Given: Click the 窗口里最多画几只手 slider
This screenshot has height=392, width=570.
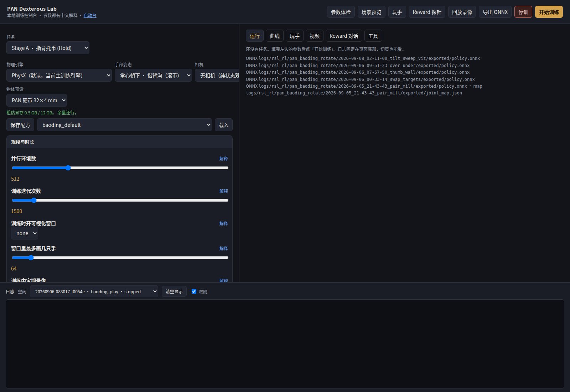Looking at the screenshot, I should pyautogui.click(x=120, y=258).
